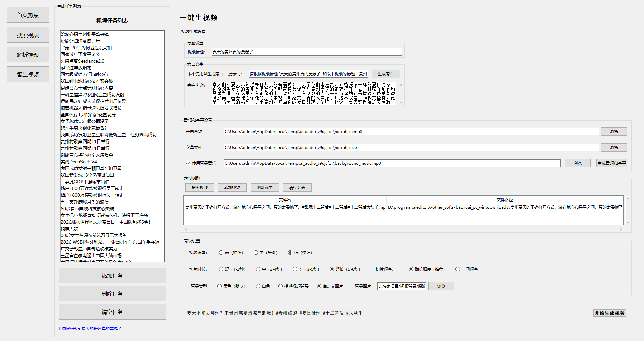Click 搜索视频 in the 素材视频 section
Viewport: 644px width, 341px height.
(x=200, y=188)
